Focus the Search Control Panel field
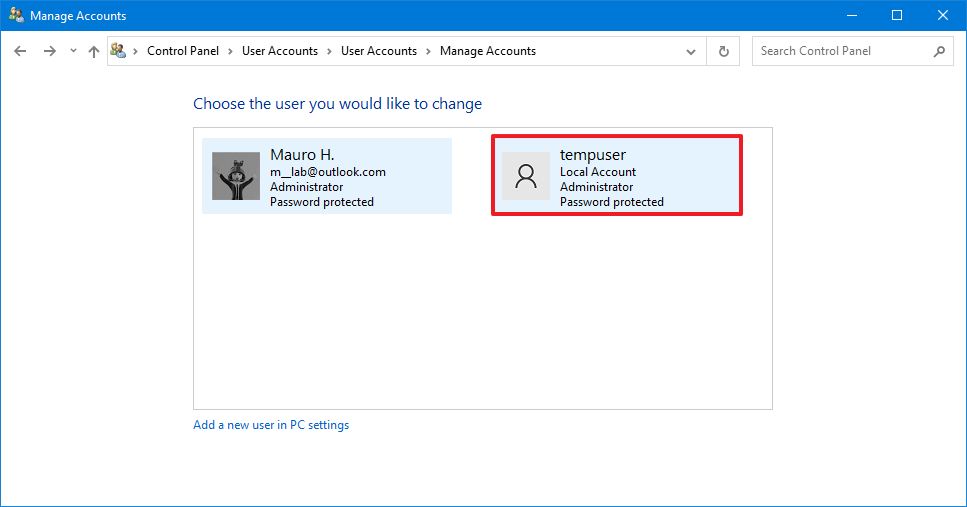 coord(840,51)
